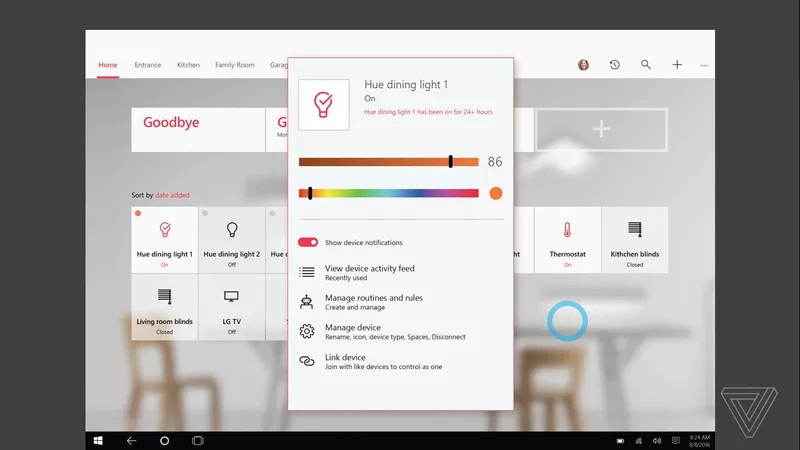Open the activity history clock icon
Viewport: 800px width, 450px height.
coord(614,65)
